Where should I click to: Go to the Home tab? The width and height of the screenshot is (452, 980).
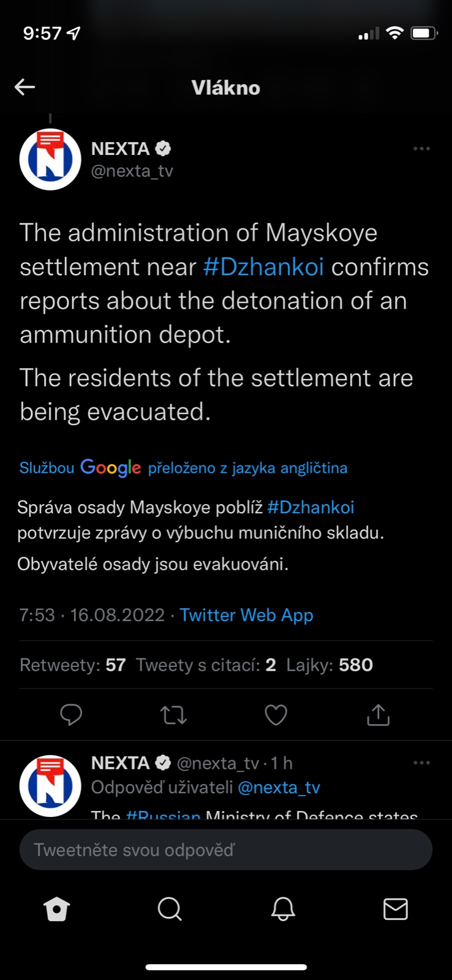(x=57, y=910)
